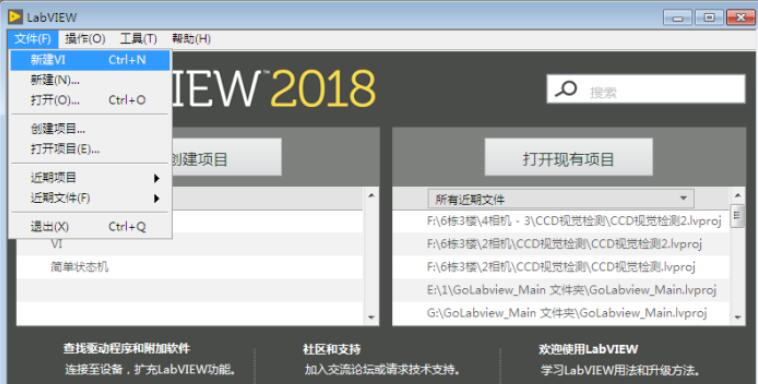Click scroll up arrow of templates list
Screen dimensions: 758x384
371,195
